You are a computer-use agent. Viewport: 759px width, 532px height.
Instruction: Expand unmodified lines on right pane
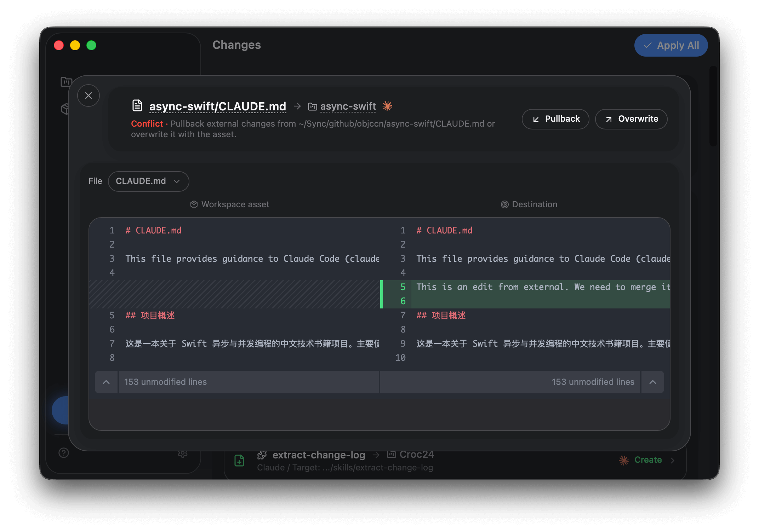(x=653, y=382)
